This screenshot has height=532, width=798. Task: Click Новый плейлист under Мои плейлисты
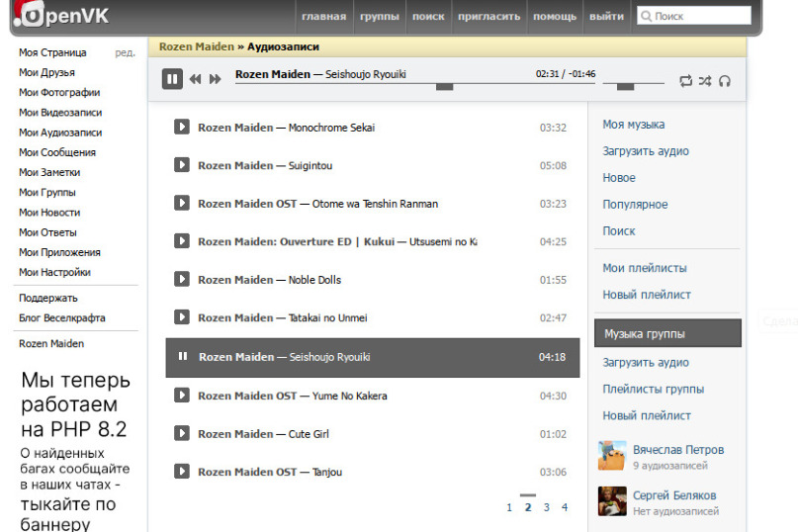pos(647,295)
